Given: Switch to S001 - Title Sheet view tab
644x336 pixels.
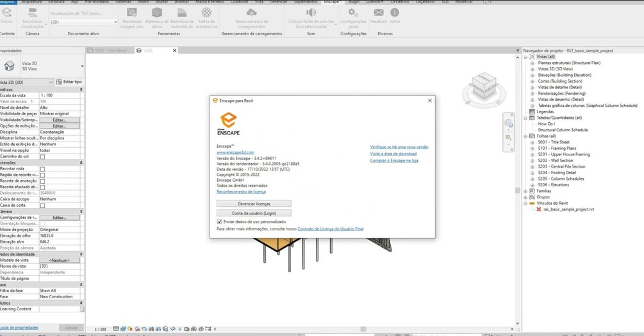Looking at the screenshot, I should coord(110,51).
